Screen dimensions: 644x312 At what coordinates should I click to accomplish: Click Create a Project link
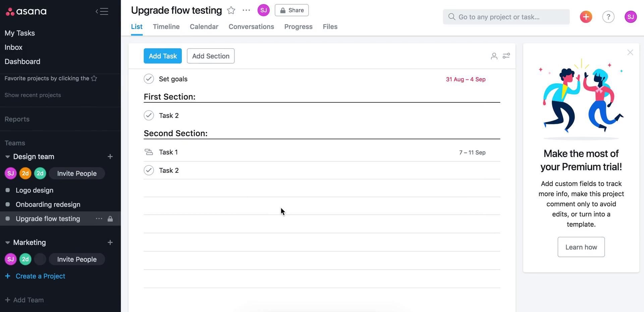pos(35,276)
